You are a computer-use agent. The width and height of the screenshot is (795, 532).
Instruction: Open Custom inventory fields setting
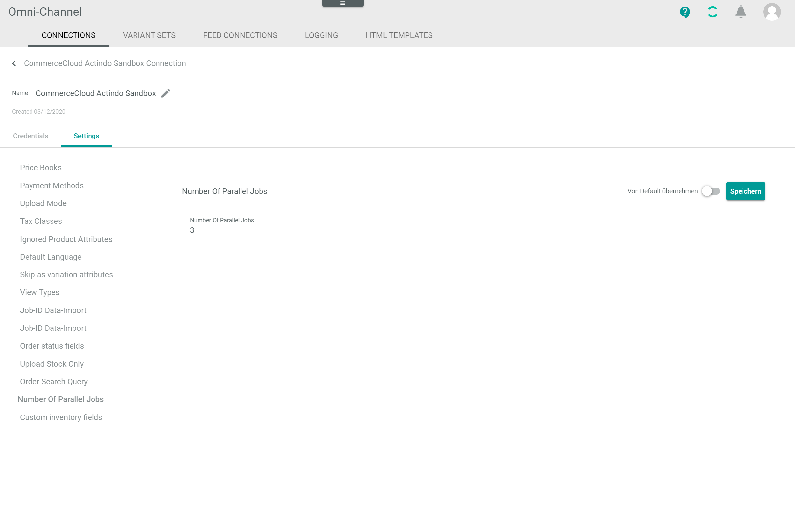61,417
